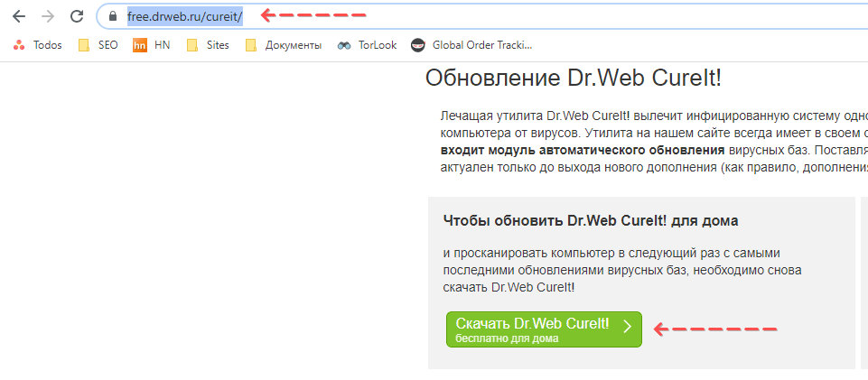Click the heading Чтобы обновить Dr.Web CureIt! для дома
The height and width of the screenshot is (380, 868).
[591, 221]
